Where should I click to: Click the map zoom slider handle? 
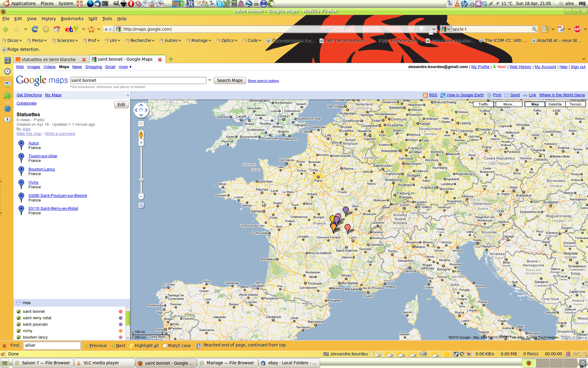click(141, 179)
